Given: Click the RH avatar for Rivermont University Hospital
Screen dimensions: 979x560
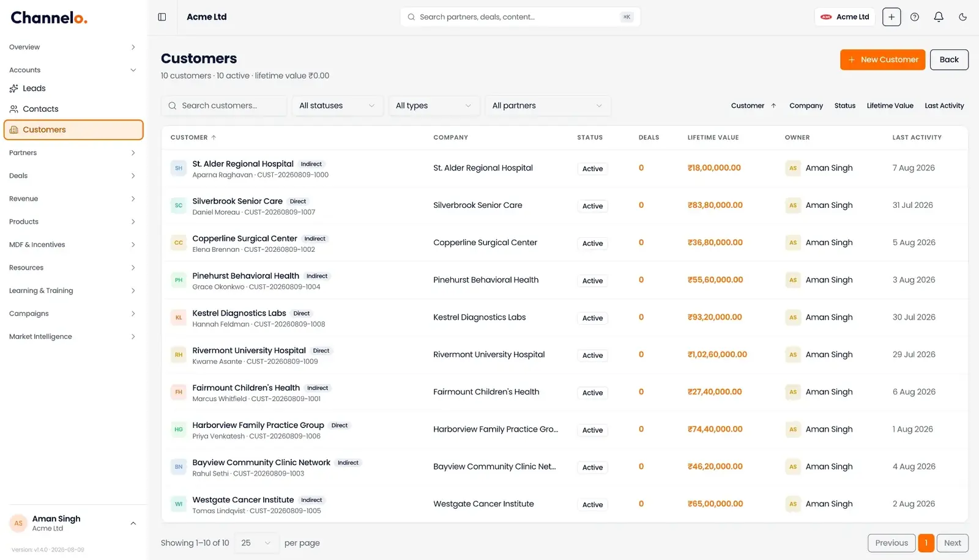Looking at the screenshot, I should tap(179, 355).
